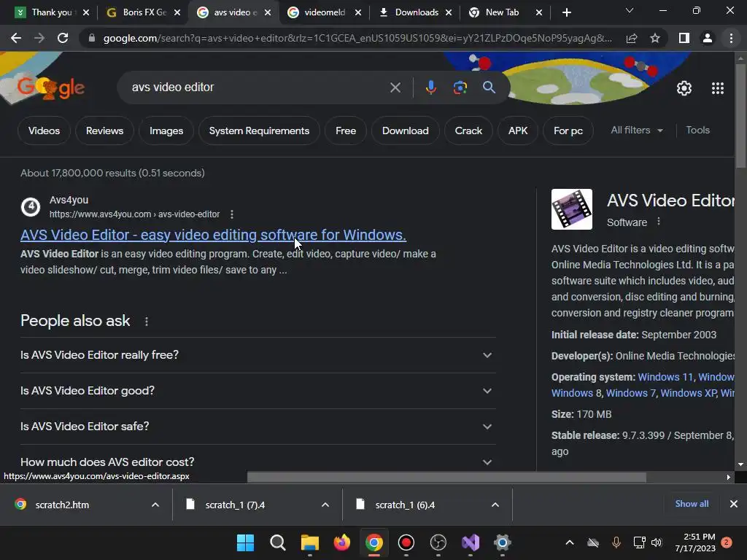
Task: Share this page via the address bar icon
Action: pos(632,38)
